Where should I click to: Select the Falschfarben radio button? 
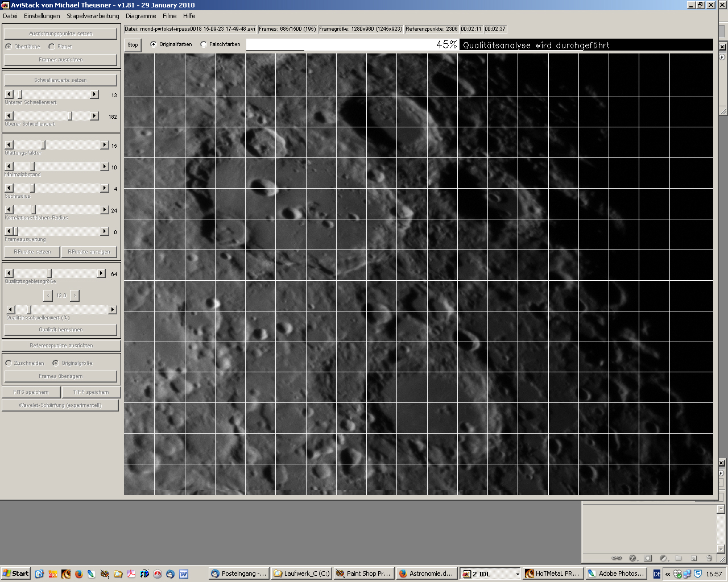(204, 44)
